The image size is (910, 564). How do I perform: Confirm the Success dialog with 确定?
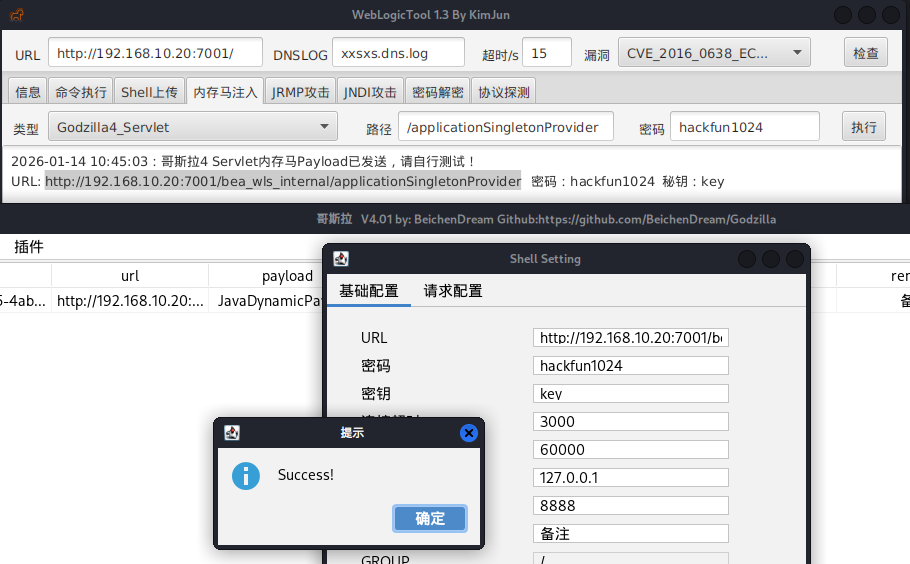430,518
